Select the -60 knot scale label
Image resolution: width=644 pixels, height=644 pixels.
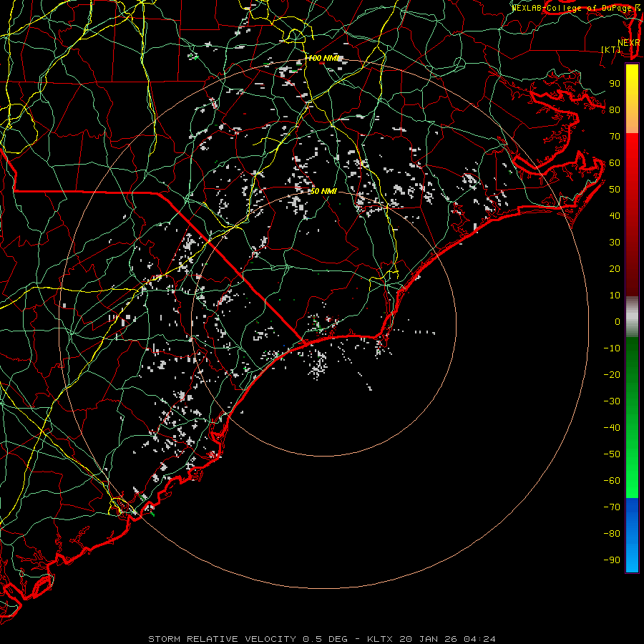click(612, 481)
